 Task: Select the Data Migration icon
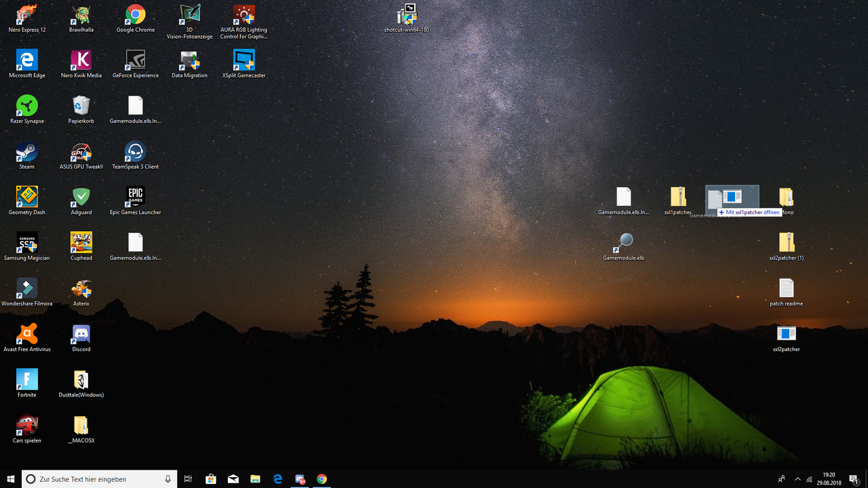point(190,64)
